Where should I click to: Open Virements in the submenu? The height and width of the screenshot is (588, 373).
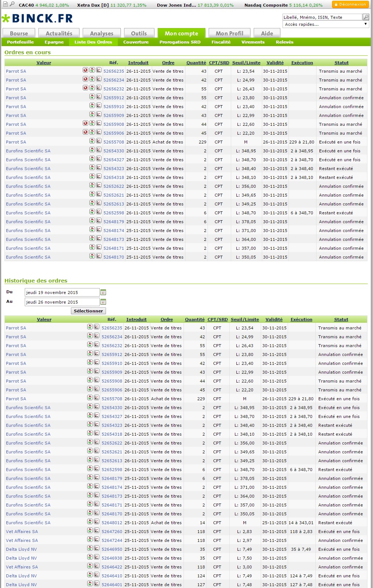(x=253, y=42)
